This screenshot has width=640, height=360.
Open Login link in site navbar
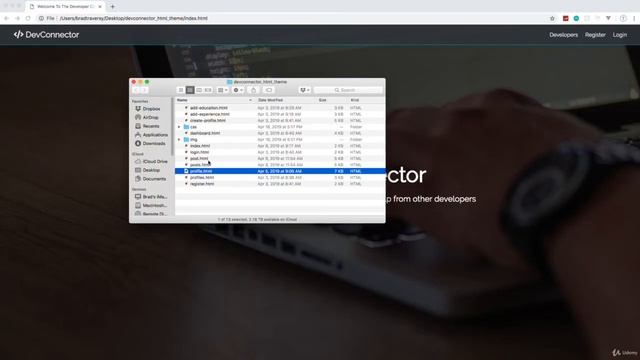click(x=620, y=35)
